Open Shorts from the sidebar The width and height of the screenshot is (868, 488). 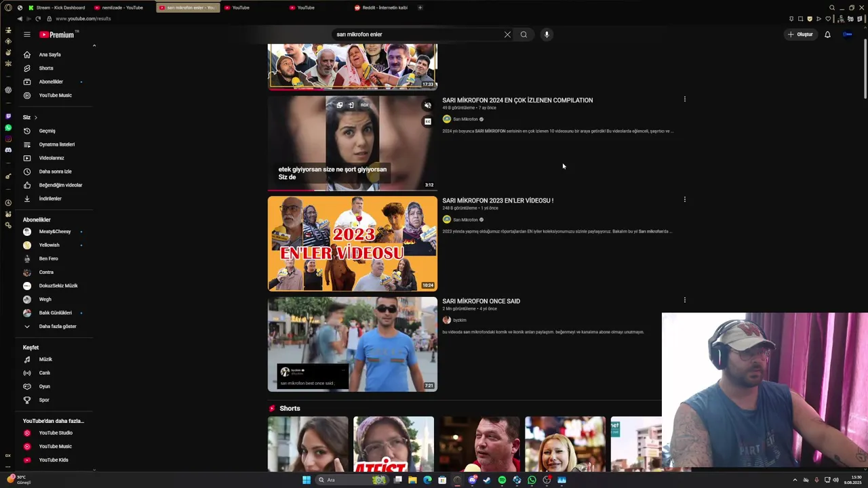point(46,68)
